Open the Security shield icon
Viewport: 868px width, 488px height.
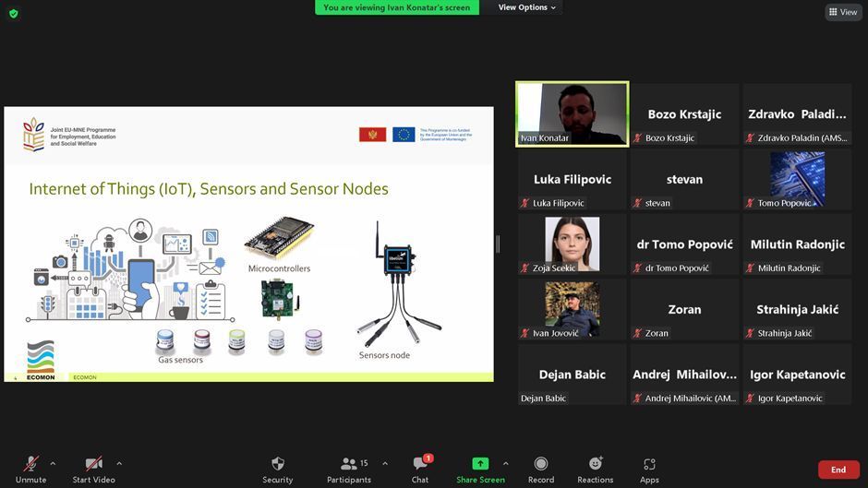pyautogui.click(x=277, y=464)
